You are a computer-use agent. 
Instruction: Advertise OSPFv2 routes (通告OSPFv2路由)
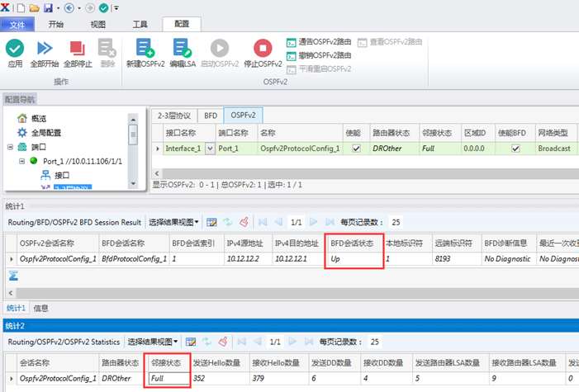(x=319, y=42)
